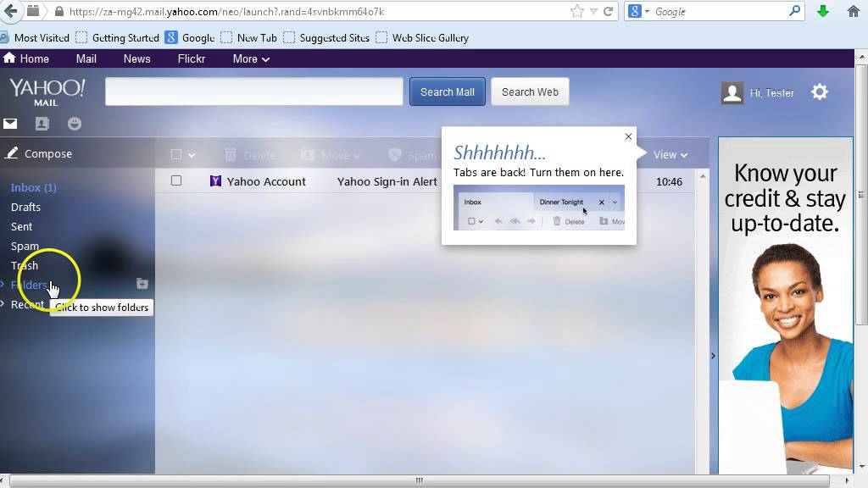Check the select-all messages checkbox
The width and height of the screenshot is (868, 488).
[x=176, y=154]
